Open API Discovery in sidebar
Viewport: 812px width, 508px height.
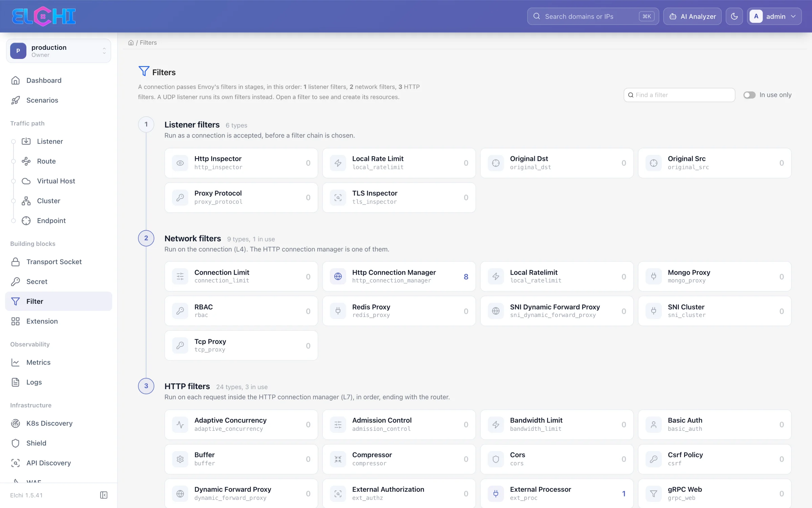tap(59, 463)
